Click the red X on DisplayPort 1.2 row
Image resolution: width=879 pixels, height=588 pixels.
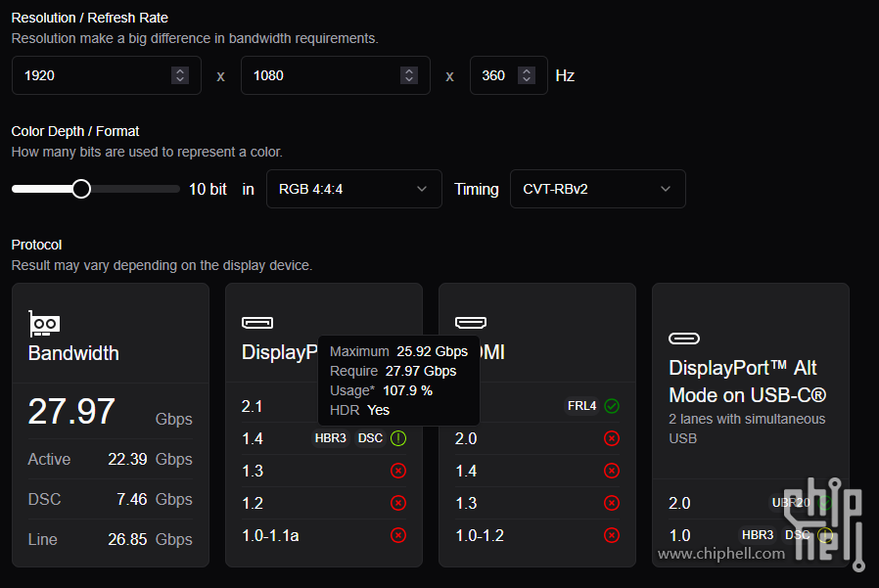[x=398, y=503]
